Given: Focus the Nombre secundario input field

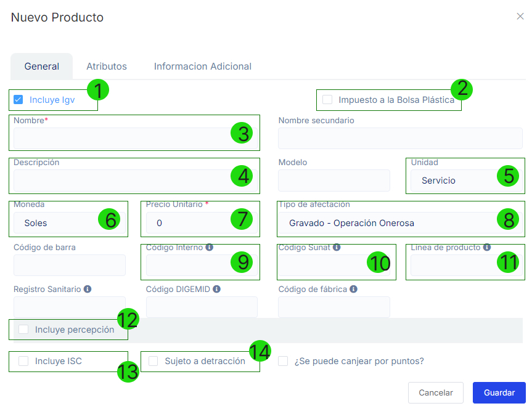Looking at the screenshot, I should (400, 139).
